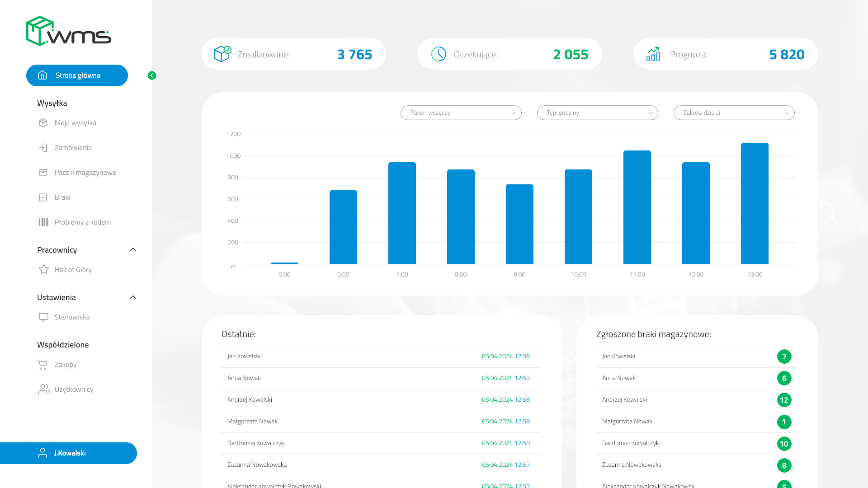868x488 pixels.
Task: Click the 13:00 bar in chart
Action: pyautogui.click(x=755, y=203)
